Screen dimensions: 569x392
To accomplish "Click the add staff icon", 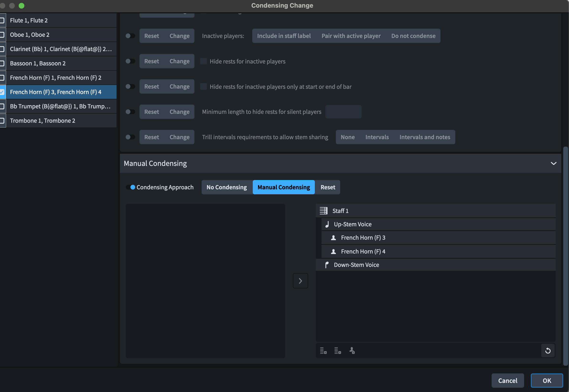I will [323, 351].
